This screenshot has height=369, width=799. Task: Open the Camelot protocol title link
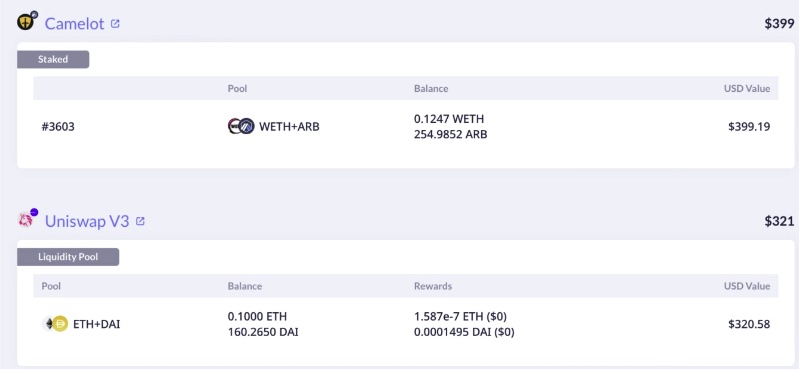point(74,23)
